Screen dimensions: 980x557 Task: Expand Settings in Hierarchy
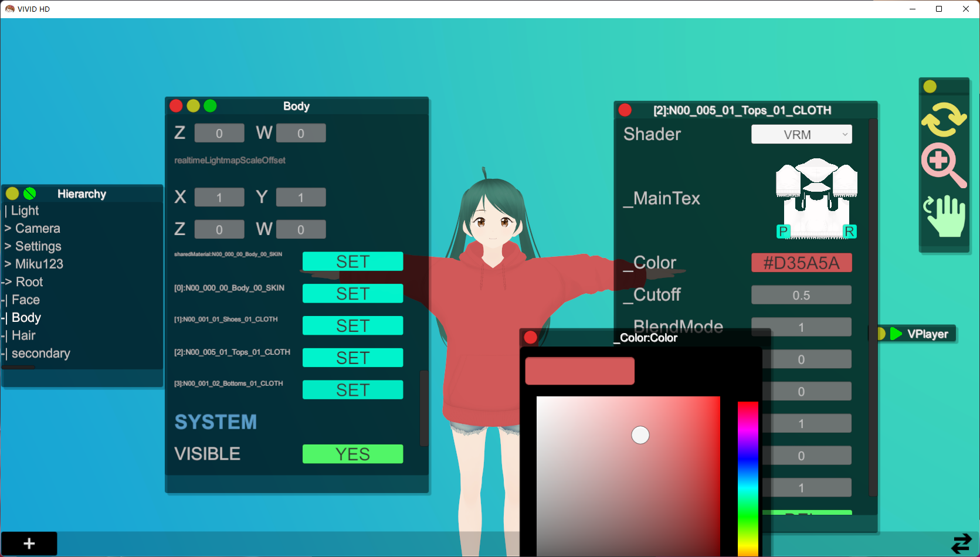[x=33, y=246]
